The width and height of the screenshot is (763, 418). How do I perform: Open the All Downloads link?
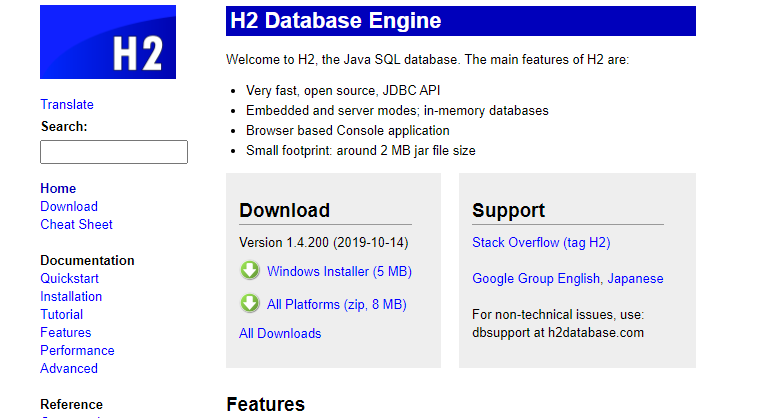(280, 333)
